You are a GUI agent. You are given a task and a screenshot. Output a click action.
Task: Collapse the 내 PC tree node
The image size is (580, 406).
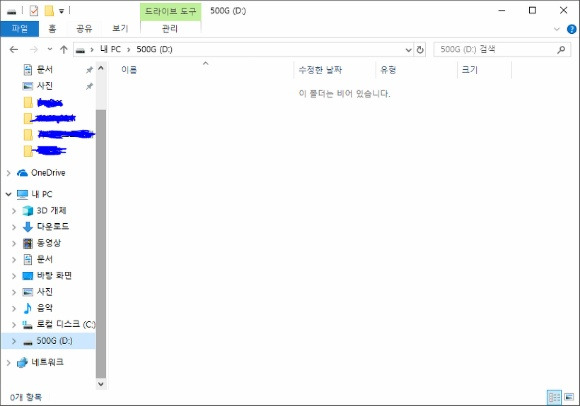coord(9,194)
